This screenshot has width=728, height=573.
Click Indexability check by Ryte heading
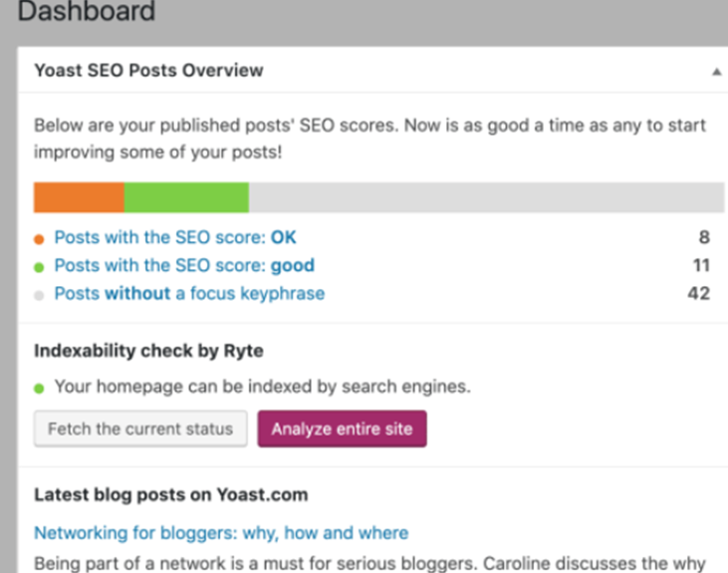pyautogui.click(x=148, y=351)
